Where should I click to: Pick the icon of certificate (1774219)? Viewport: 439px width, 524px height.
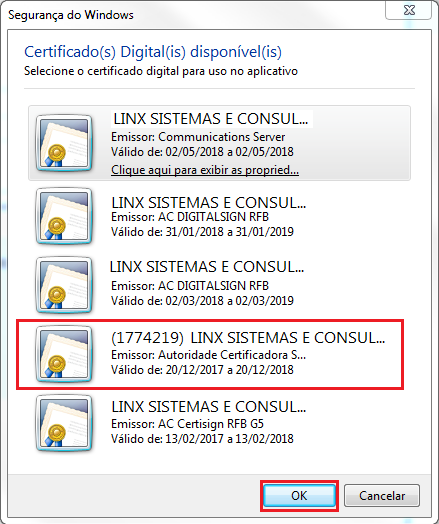(x=63, y=354)
